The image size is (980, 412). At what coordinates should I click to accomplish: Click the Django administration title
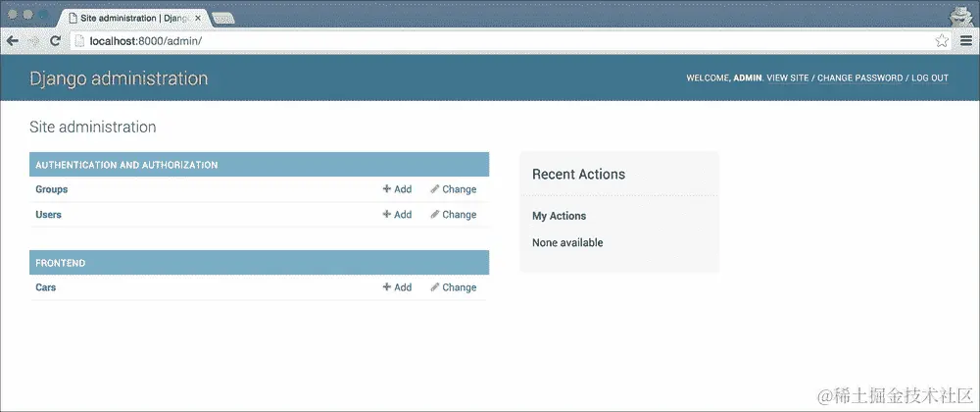pos(119,78)
